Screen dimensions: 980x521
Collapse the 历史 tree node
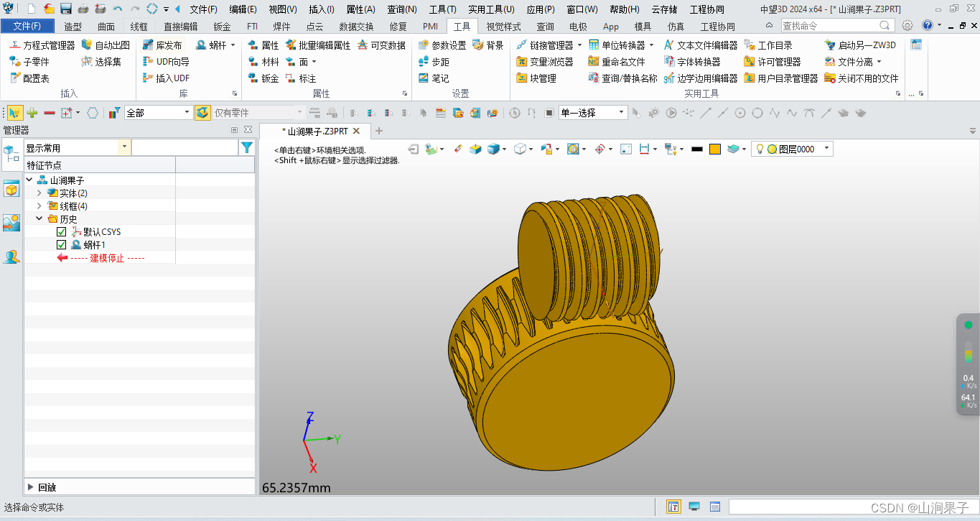[39, 218]
